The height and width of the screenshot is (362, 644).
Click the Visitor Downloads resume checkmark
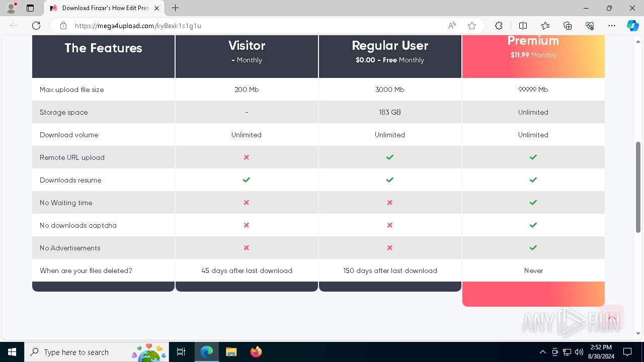[x=247, y=180]
